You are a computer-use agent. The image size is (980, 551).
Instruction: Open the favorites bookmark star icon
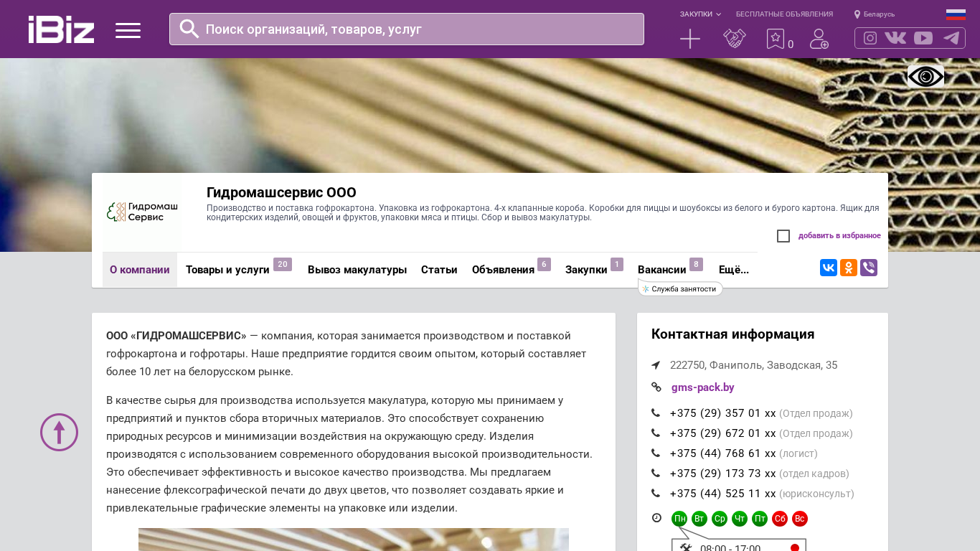(776, 39)
